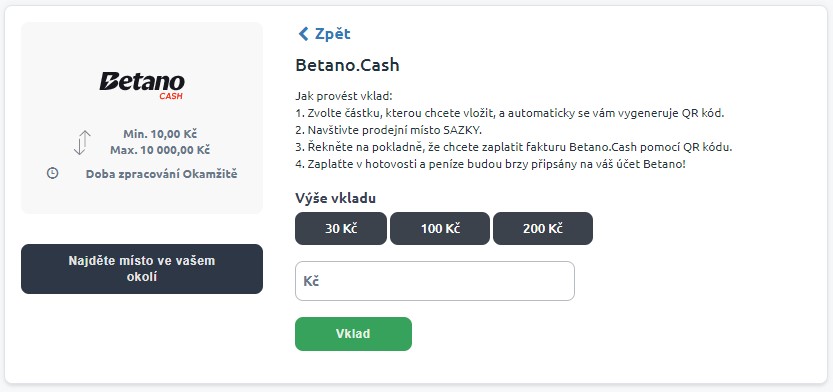Click the Betano Cash logo
The height and width of the screenshot is (392, 833).
pyautogui.click(x=142, y=86)
